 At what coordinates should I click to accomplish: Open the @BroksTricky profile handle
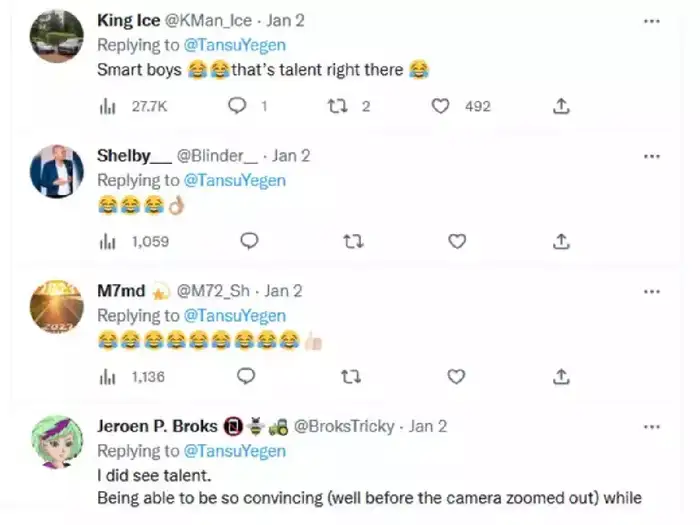point(346,426)
